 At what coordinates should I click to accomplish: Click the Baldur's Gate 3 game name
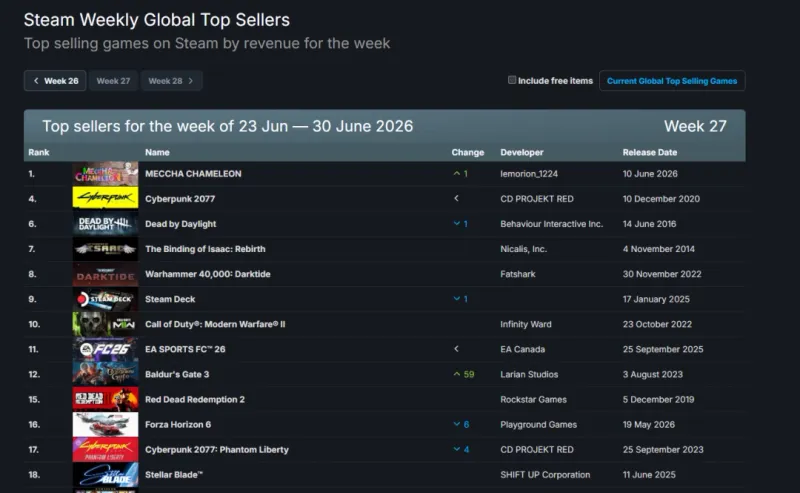177,374
